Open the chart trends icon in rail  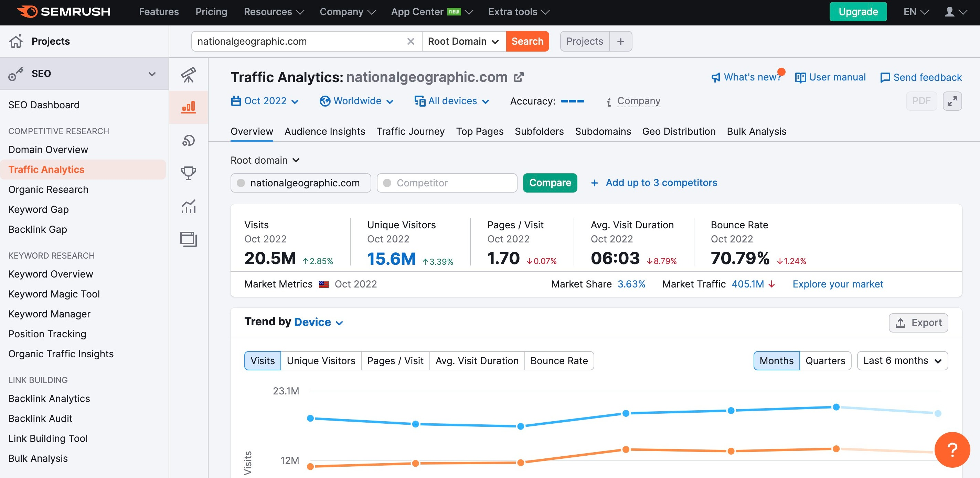[188, 206]
